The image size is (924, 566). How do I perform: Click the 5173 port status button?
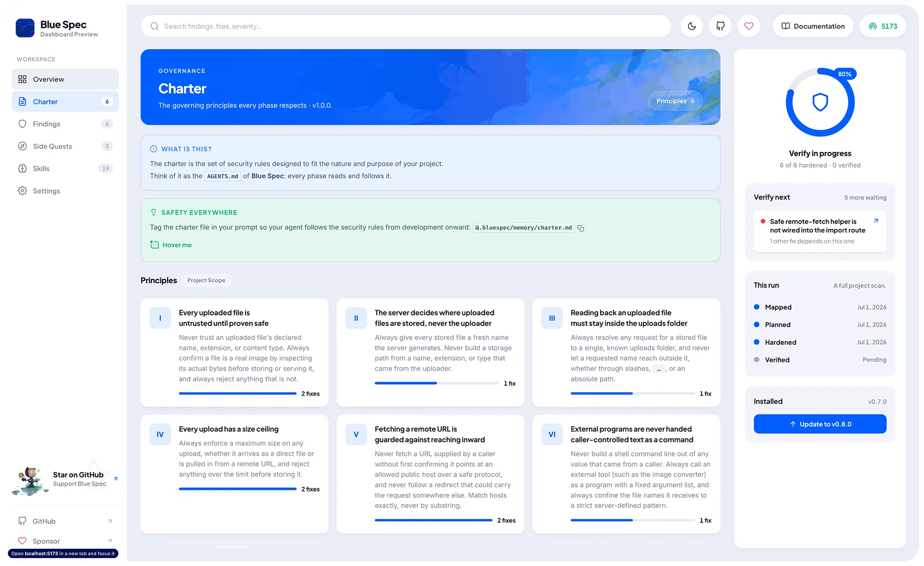[x=883, y=26]
